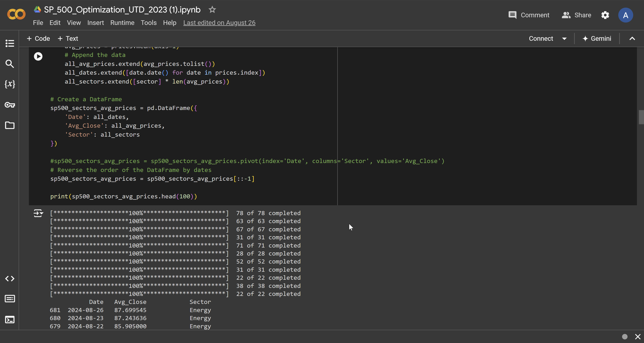Click the Google Drive file icon
The width and height of the screenshot is (644, 343).
37,9
